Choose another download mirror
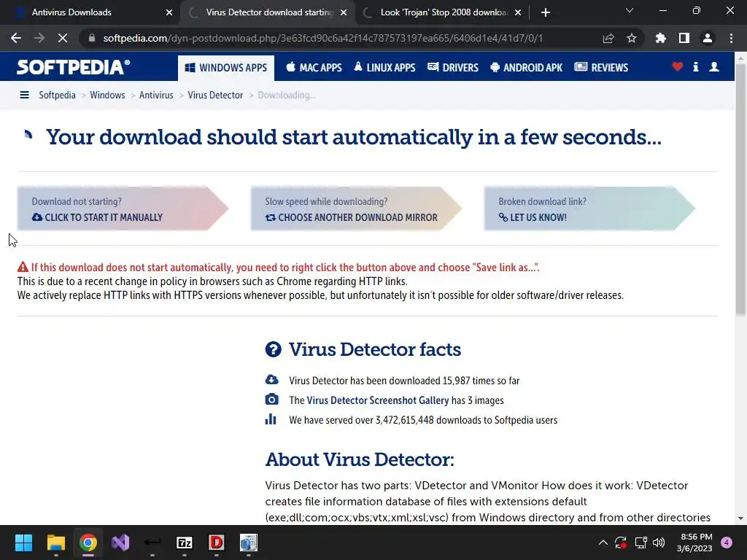The image size is (747, 560). click(x=356, y=209)
